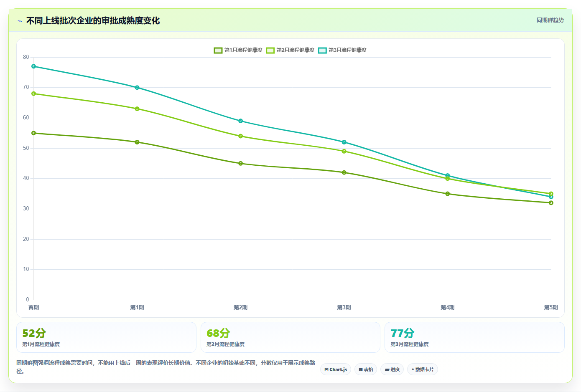Click the 第5期 x-axis label

[551, 307]
